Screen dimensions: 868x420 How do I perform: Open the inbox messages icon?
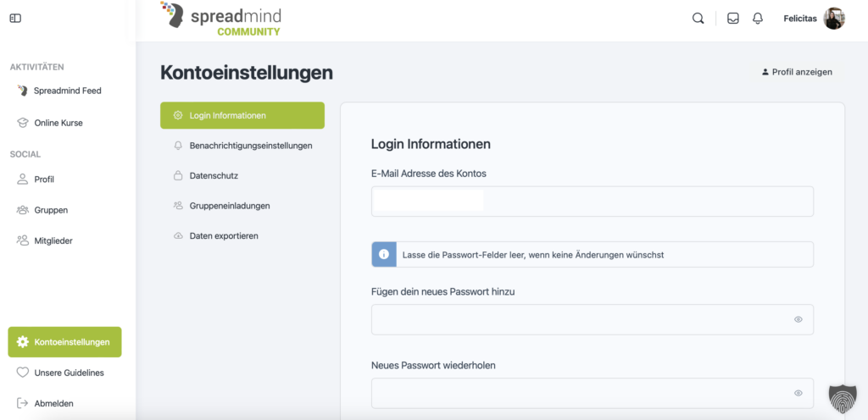coord(733,19)
